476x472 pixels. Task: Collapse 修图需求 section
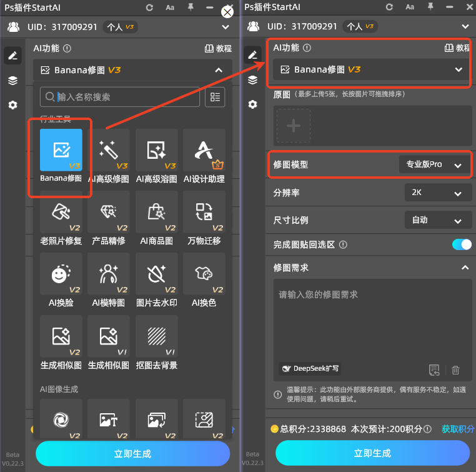point(465,268)
